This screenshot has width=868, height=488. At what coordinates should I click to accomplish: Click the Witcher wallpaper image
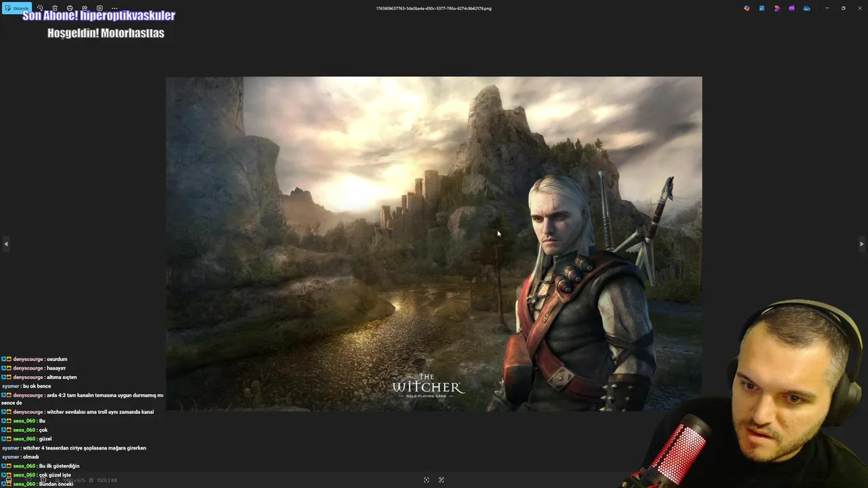coord(434,243)
